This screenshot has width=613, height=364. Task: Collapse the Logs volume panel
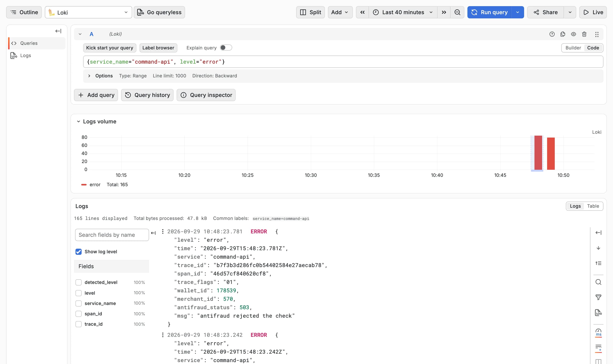coord(79,121)
